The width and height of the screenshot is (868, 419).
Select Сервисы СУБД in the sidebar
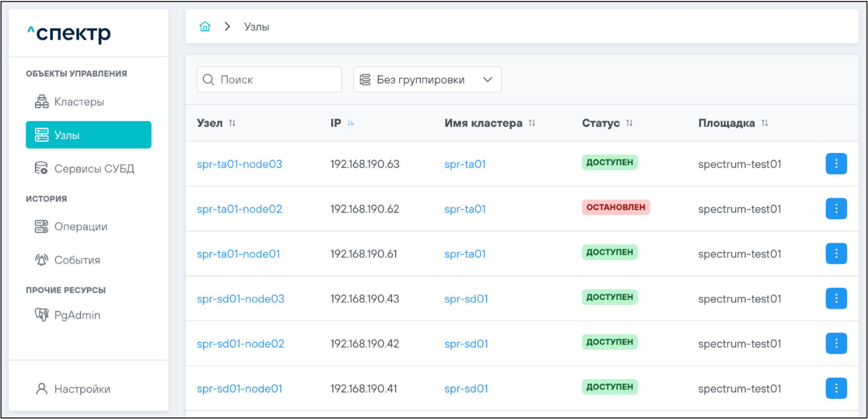coord(94,169)
